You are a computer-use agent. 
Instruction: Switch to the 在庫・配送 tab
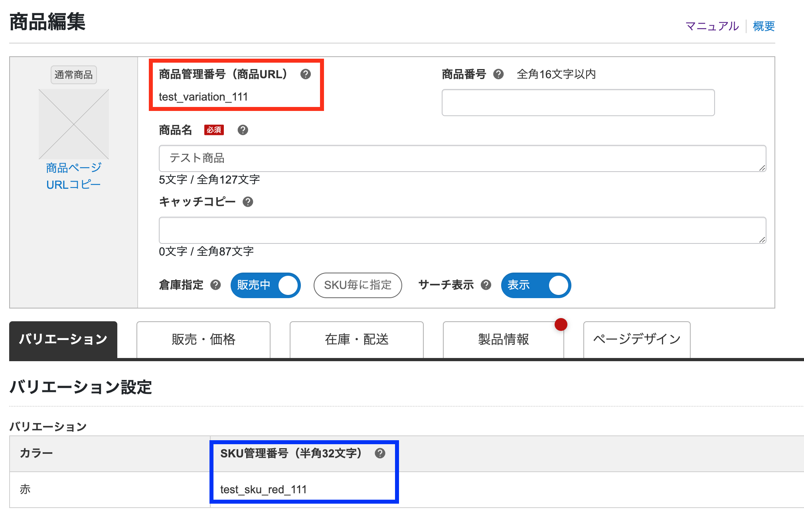tap(356, 340)
